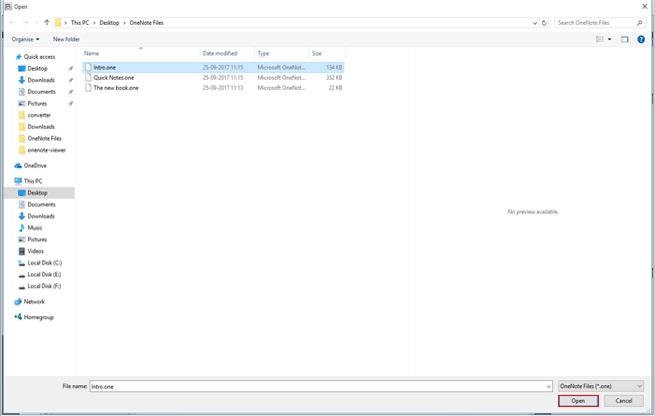655x416 pixels.
Task: Click New folder
Action: click(66, 39)
